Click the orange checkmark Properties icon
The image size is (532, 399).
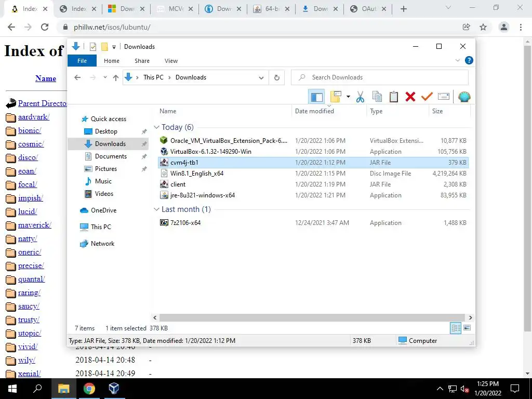pos(427,97)
